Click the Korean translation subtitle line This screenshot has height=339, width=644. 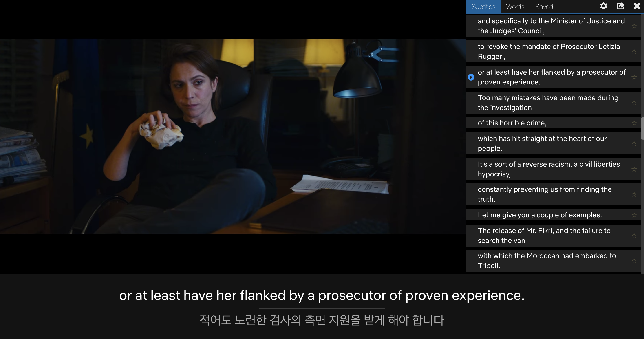322,320
